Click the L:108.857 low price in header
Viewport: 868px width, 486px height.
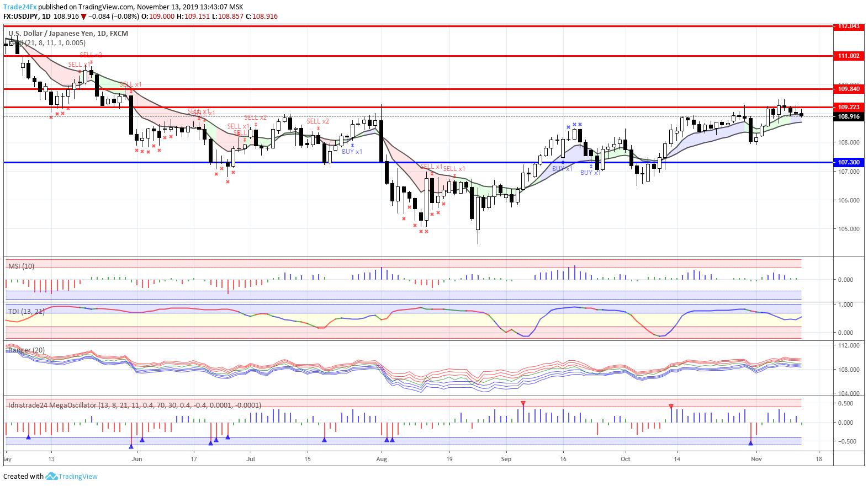click(x=227, y=17)
